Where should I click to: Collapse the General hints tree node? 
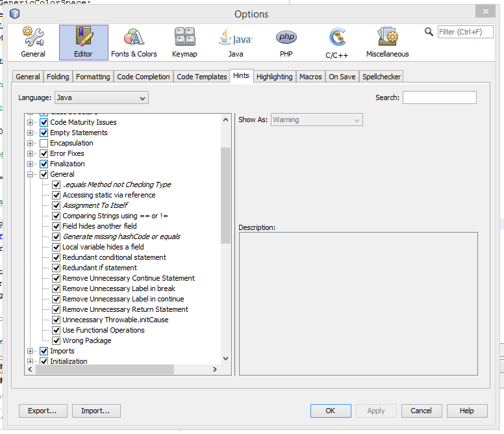pos(31,174)
